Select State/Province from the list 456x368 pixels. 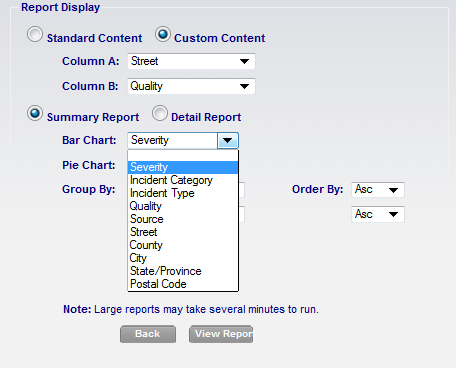183,271
